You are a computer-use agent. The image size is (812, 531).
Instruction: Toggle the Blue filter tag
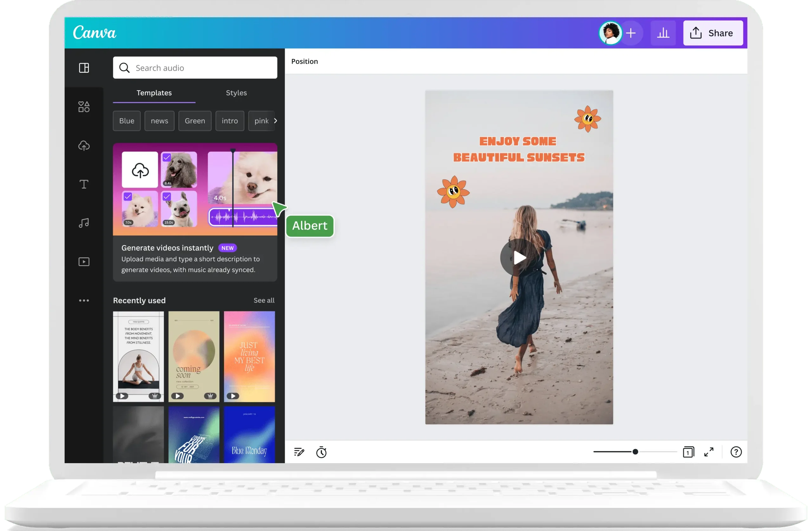coord(126,121)
